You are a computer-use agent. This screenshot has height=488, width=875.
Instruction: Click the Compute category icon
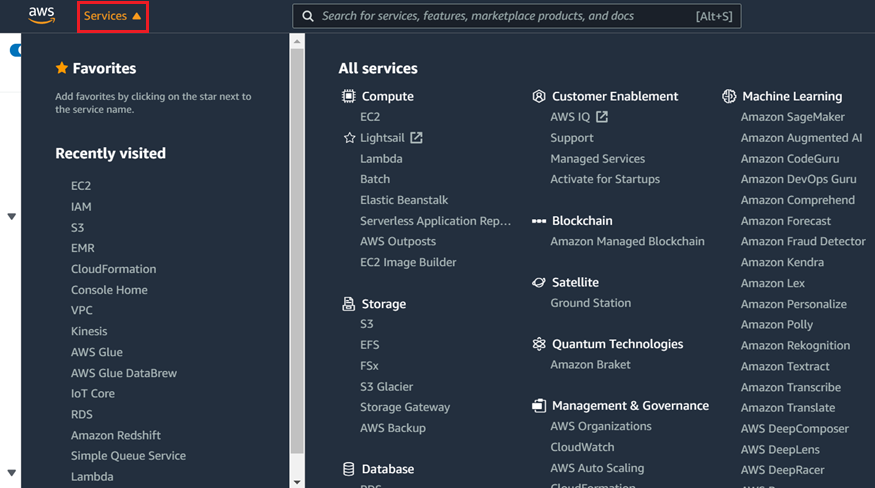(x=348, y=97)
